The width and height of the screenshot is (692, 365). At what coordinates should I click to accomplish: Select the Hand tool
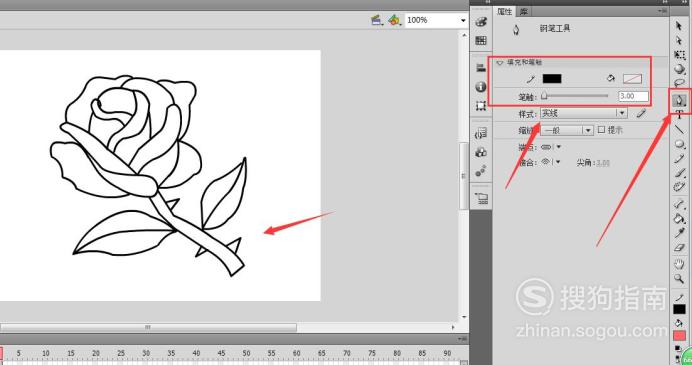(x=679, y=264)
